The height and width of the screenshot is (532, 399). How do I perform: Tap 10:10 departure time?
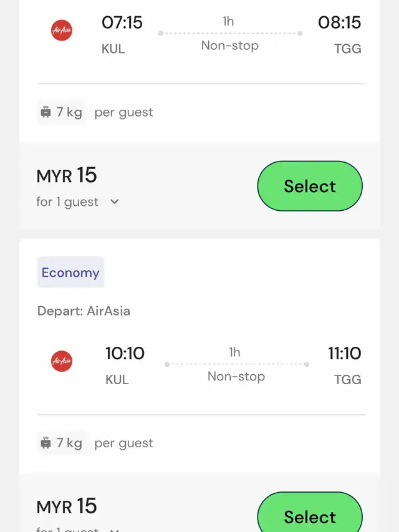point(125,353)
